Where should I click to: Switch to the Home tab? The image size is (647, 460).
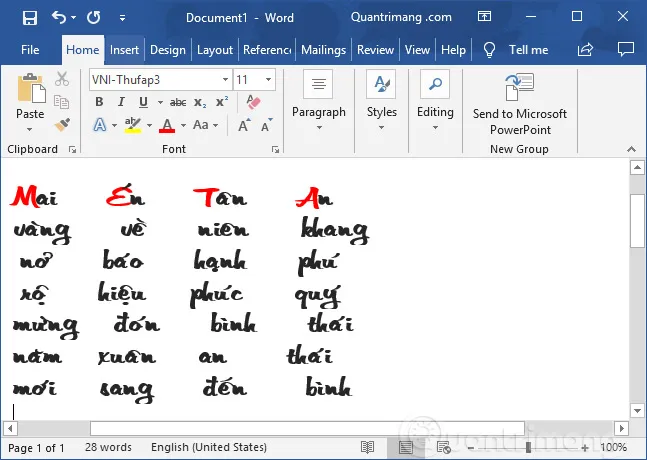(83, 50)
